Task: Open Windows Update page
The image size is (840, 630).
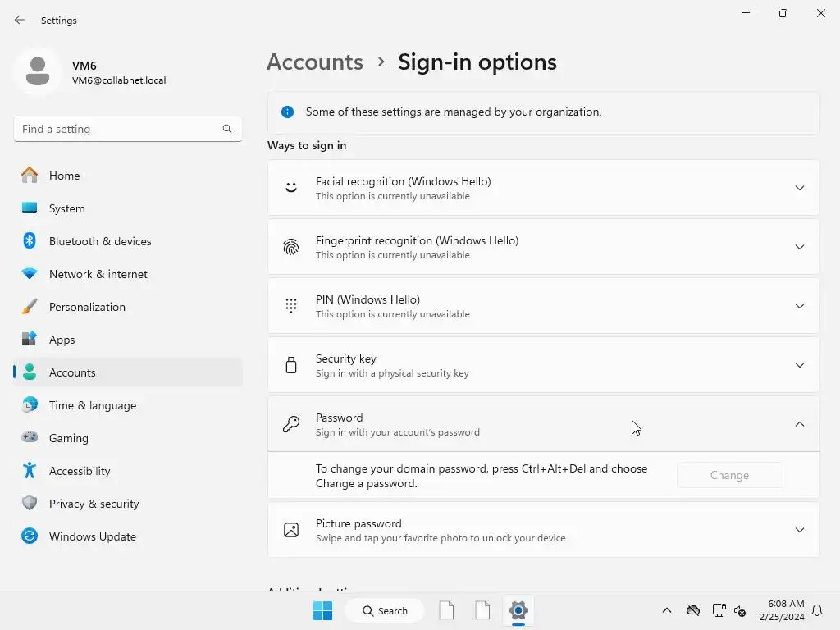Action: tap(128, 536)
